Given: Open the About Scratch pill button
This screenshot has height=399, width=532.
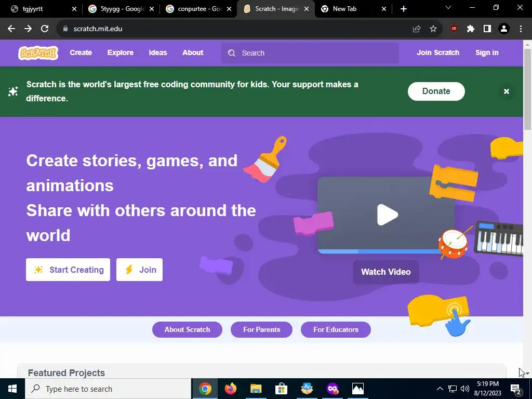Looking at the screenshot, I should [187, 329].
